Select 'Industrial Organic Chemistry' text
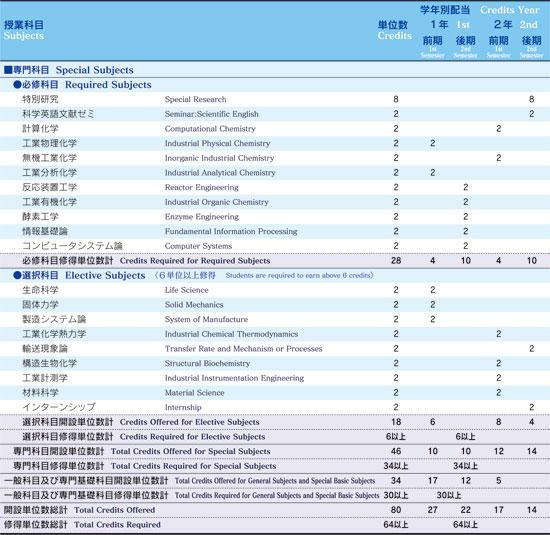The image size is (550, 535). (217, 202)
